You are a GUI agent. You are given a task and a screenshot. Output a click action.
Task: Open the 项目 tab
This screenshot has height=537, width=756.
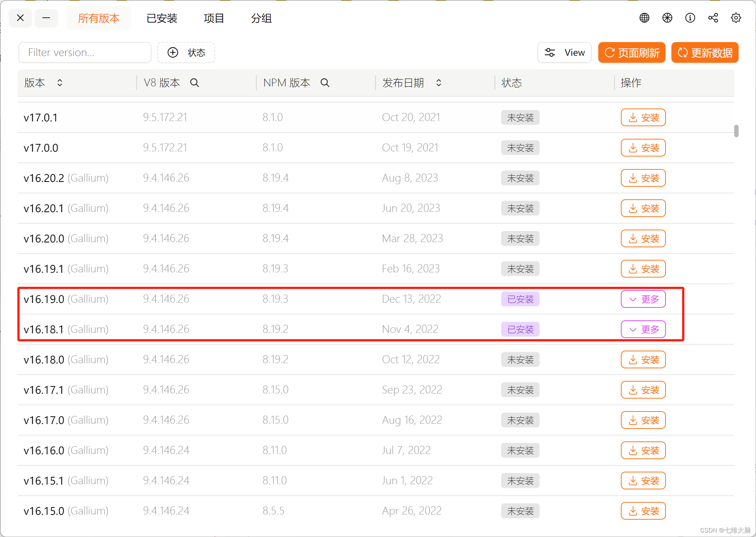tap(214, 18)
